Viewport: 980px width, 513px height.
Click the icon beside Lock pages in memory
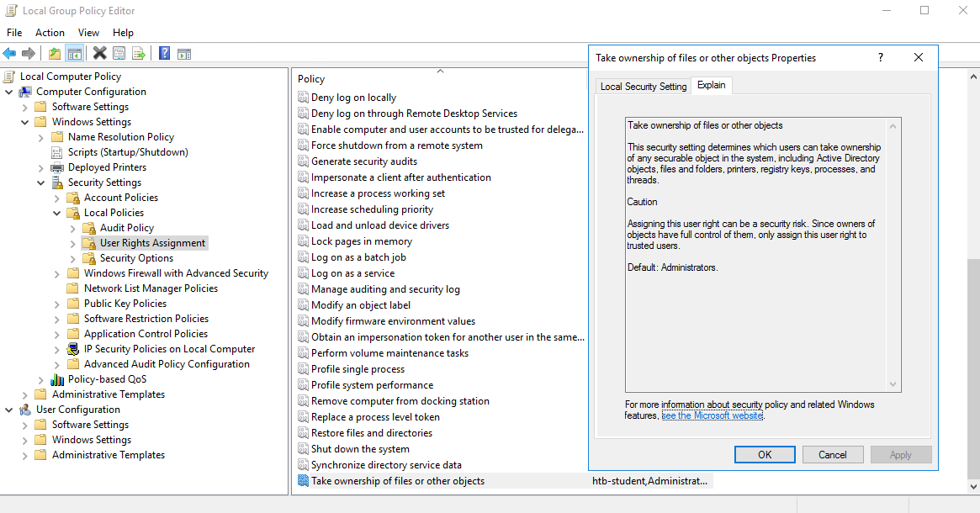coord(303,241)
